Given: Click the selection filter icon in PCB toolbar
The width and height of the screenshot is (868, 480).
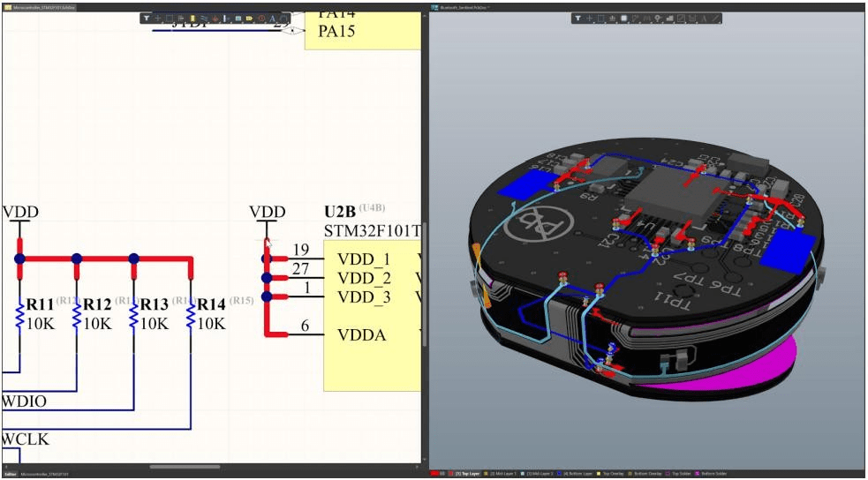Looking at the screenshot, I should [577, 19].
